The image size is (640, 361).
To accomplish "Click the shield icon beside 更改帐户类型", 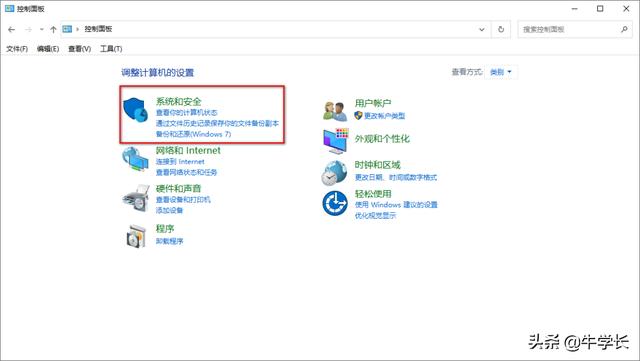I will (x=358, y=116).
